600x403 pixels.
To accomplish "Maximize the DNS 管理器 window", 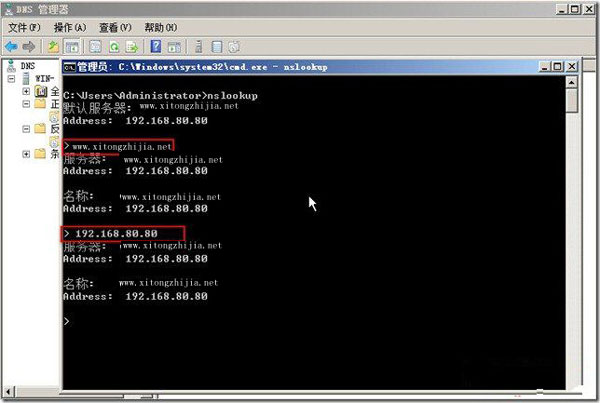I will coord(575,9).
